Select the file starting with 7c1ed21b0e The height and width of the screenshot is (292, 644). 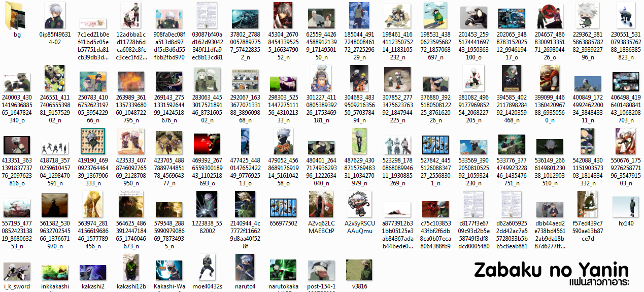coord(93,22)
